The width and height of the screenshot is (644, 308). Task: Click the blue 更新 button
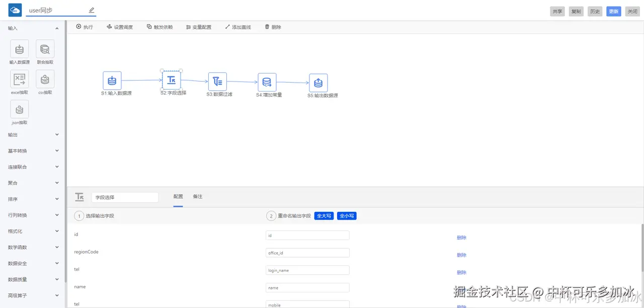(x=614, y=11)
